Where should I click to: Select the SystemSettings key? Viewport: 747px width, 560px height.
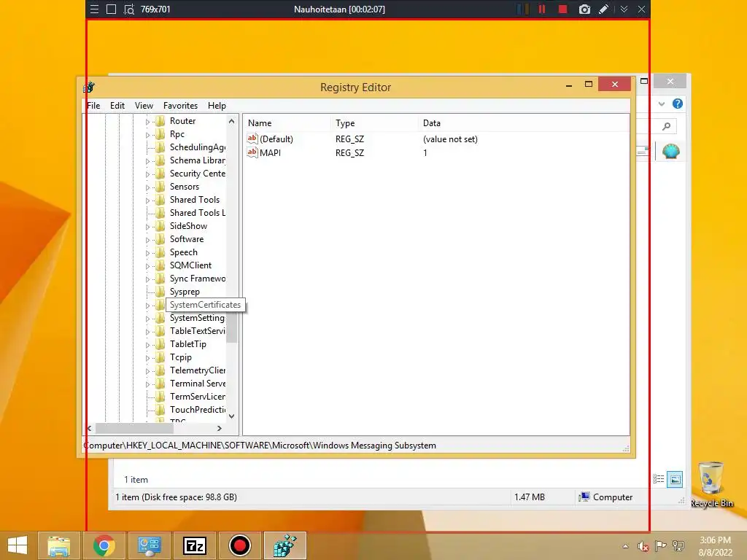[197, 318]
